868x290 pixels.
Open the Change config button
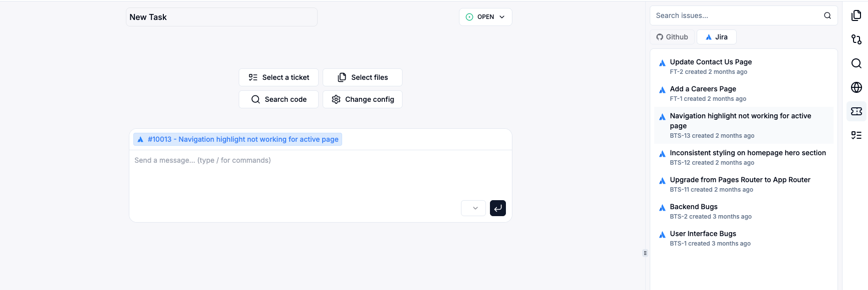(x=362, y=99)
